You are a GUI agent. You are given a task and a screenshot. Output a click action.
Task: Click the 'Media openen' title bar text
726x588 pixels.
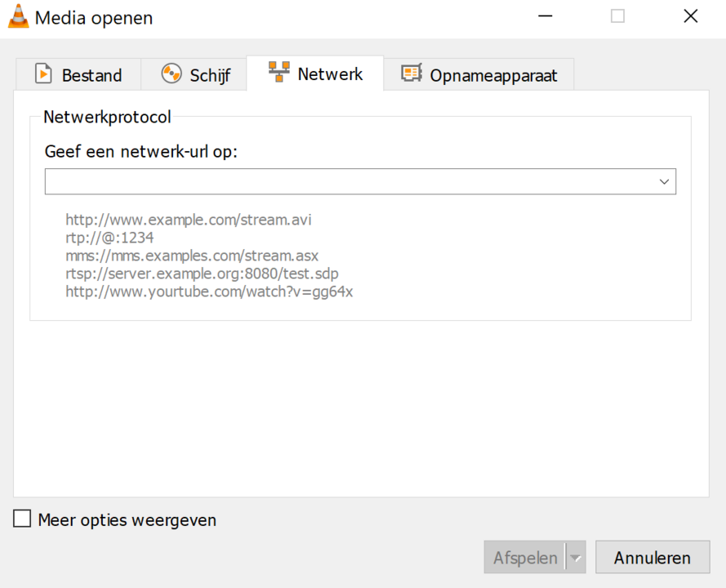93,18
